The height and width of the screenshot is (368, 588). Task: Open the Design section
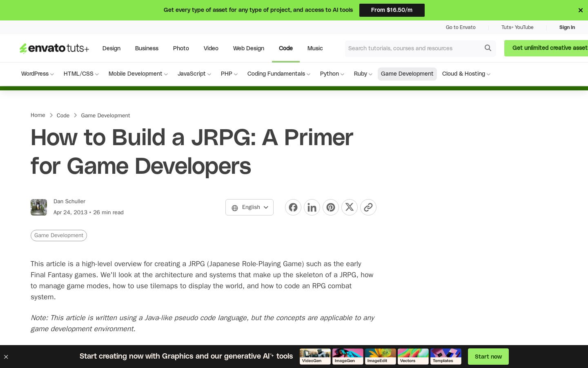click(111, 48)
